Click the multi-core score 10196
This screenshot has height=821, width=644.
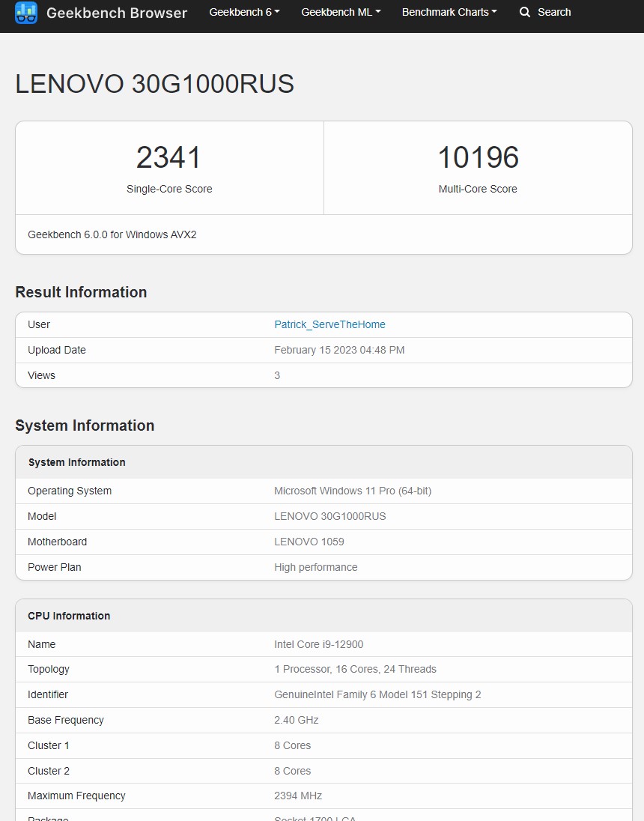[x=478, y=157]
